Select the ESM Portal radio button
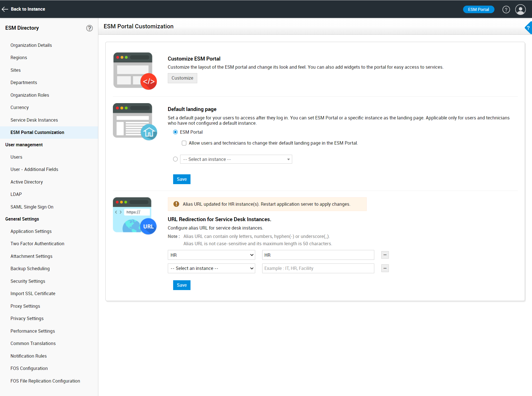This screenshot has width=532, height=396. click(x=175, y=132)
